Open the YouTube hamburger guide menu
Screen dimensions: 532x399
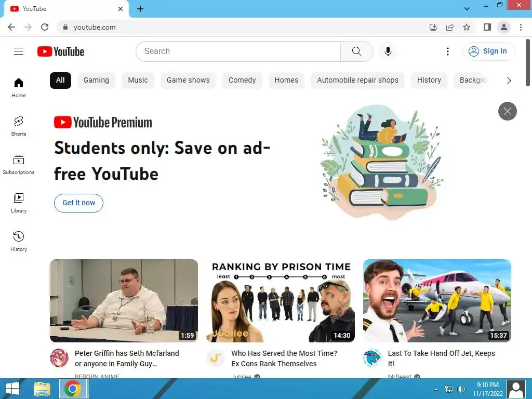(x=19, y=51)
